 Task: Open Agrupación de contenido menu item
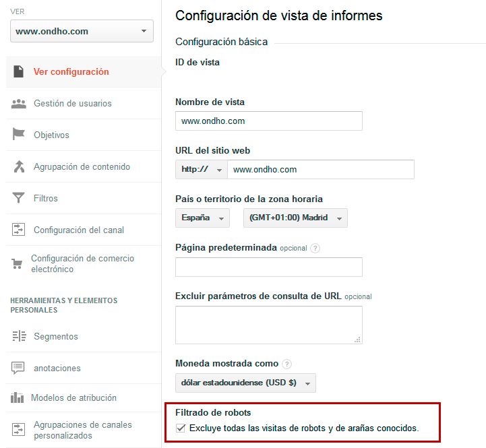tap(84, 166)
